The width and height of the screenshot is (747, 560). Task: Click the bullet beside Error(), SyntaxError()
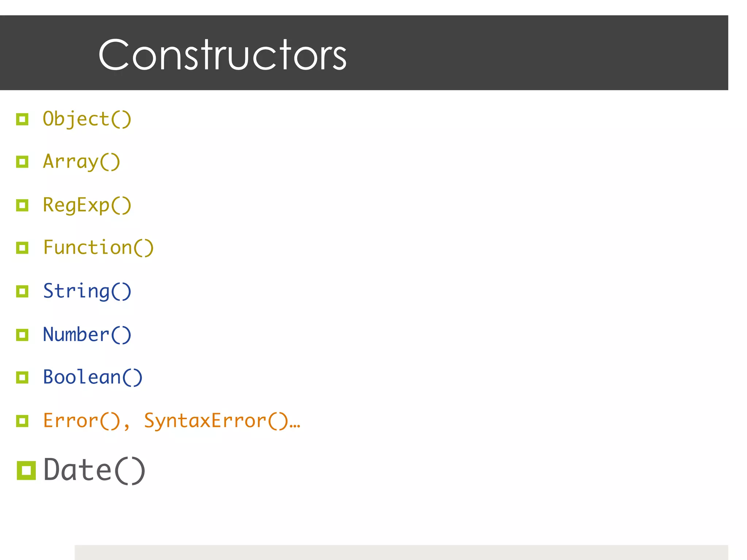(22, 421)
